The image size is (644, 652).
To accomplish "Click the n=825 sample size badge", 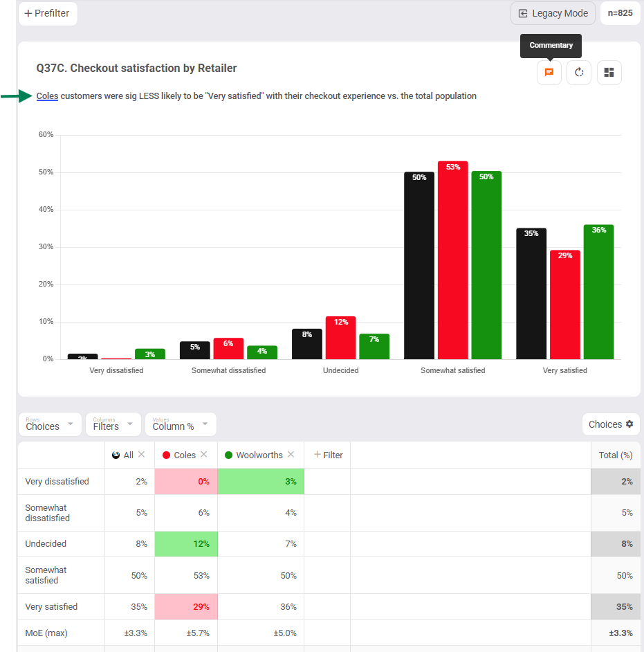I will click(x=620, y=13).
